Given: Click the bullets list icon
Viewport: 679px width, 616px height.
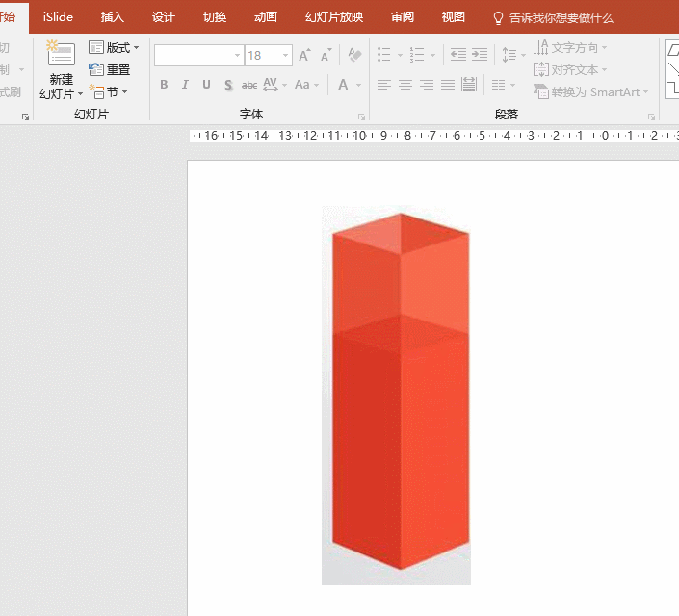Looking at the screenshot, I should 384,55.
